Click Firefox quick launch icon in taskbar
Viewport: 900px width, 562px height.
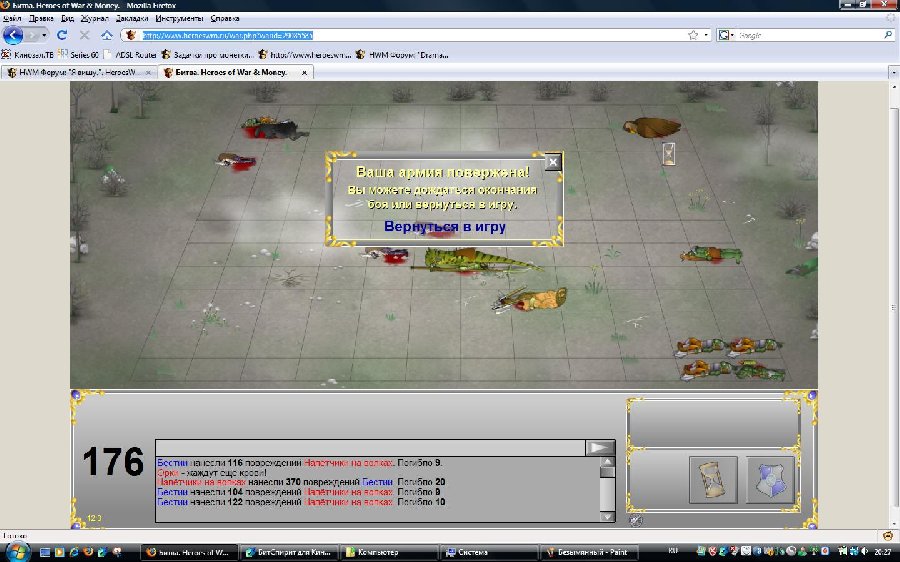click(x=88, y=552)
